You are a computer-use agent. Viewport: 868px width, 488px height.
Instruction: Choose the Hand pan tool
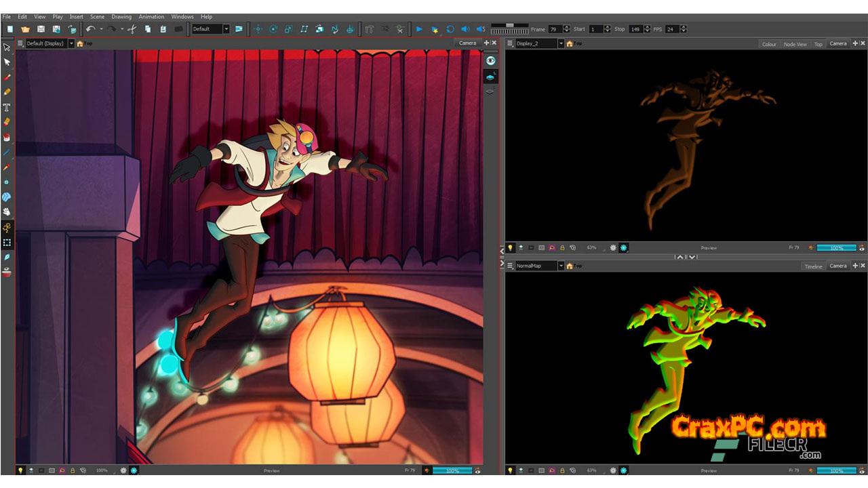[7, 212]
